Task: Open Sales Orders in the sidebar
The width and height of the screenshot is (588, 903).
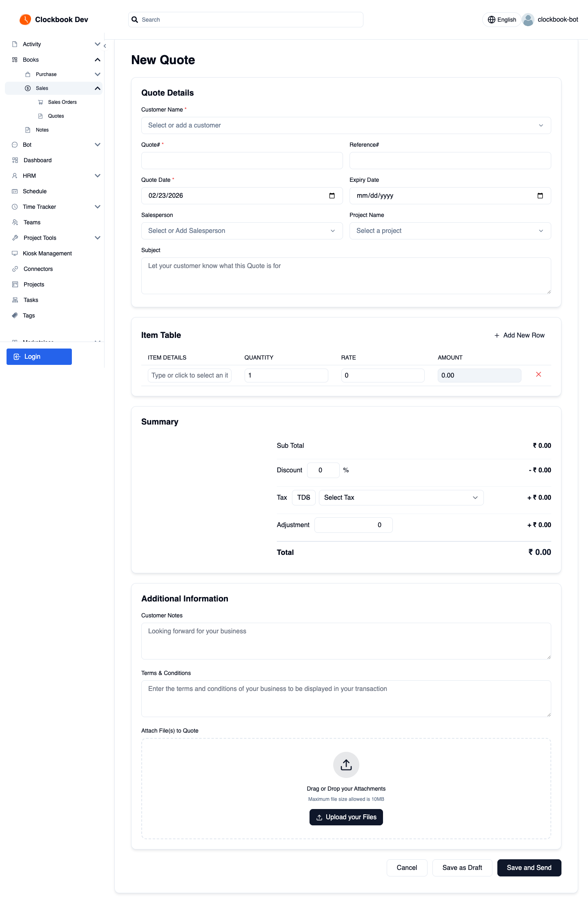Action: (x=62, y=102)
